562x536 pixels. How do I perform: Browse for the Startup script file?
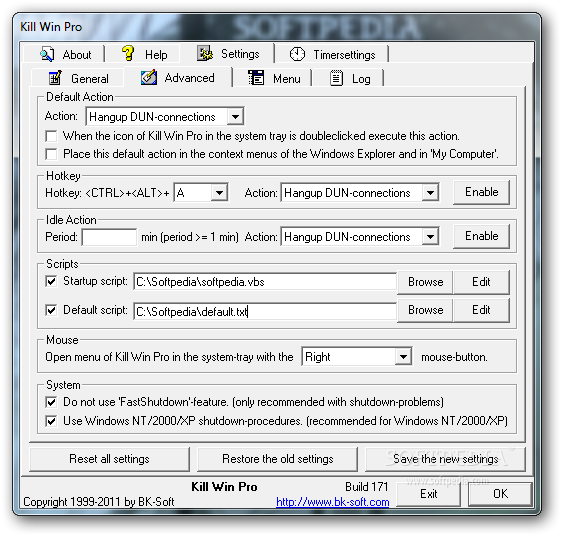(425, 282)
